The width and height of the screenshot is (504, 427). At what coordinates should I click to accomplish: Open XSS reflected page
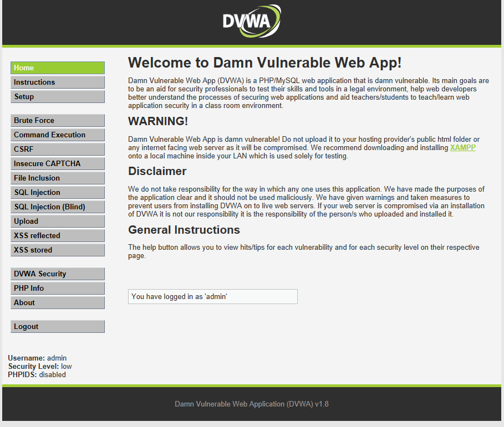58,235
